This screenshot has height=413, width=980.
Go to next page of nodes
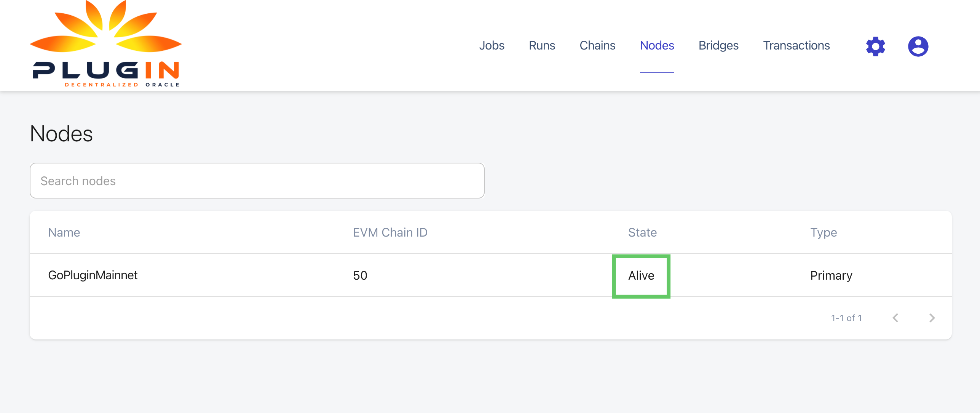932,318
